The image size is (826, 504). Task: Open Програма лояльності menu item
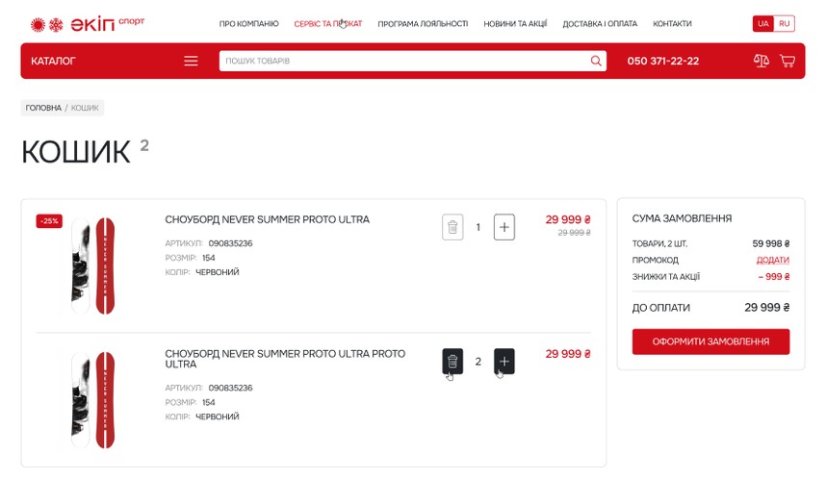423,24
